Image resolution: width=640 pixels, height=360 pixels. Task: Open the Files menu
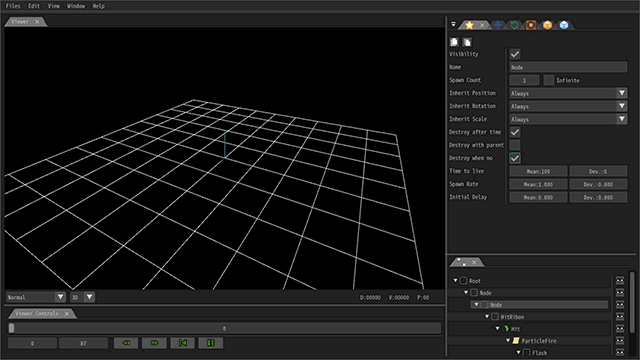point(13,6)
